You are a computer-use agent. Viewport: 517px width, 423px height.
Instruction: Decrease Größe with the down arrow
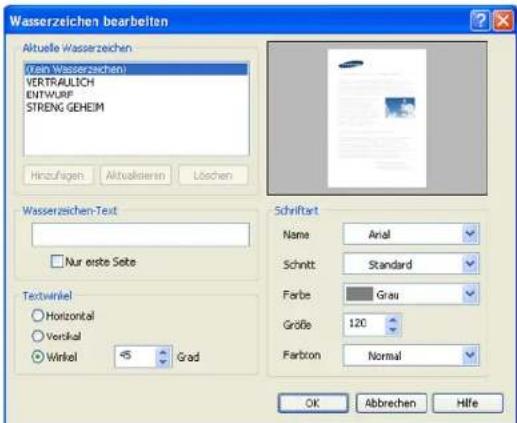coord(393,329)
